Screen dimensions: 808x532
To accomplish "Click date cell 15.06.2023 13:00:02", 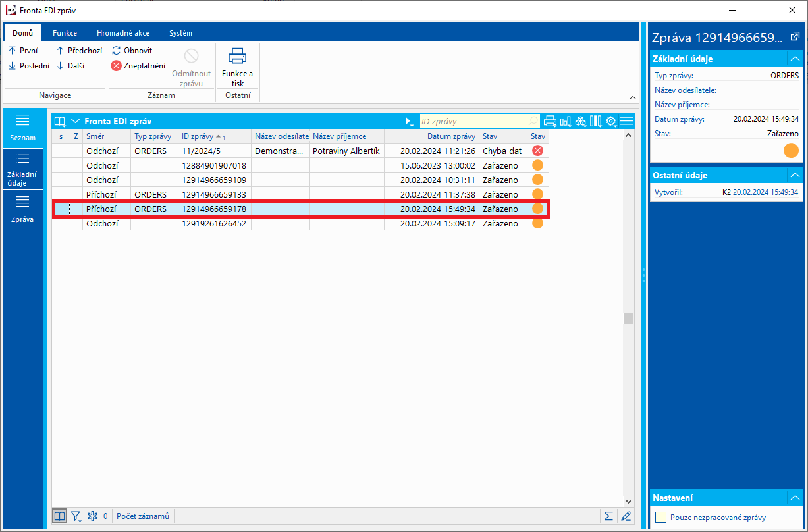I will click(431, 165).
